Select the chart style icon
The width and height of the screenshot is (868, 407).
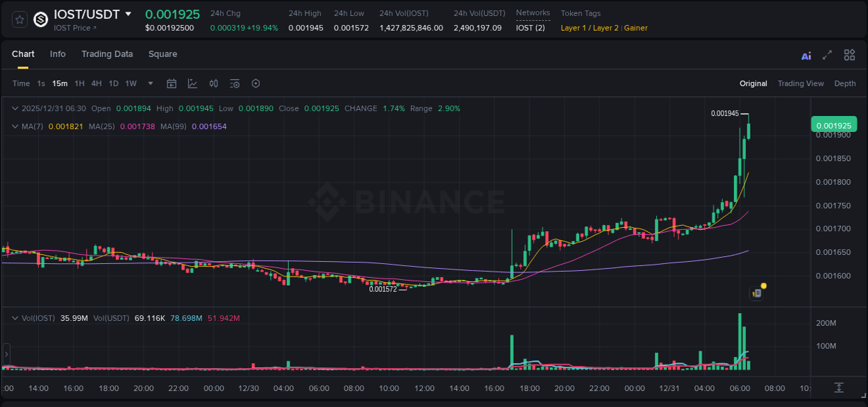[x=192, y=83]
